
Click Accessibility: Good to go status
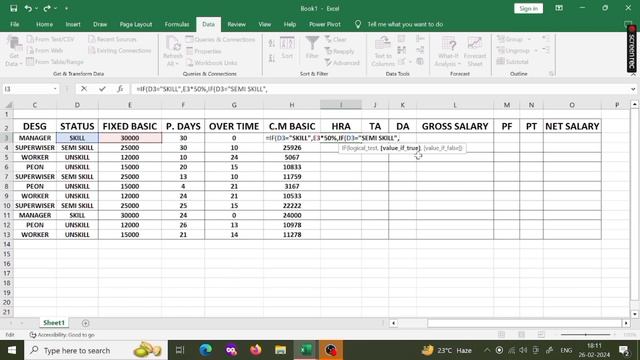[x=62, y=335]
